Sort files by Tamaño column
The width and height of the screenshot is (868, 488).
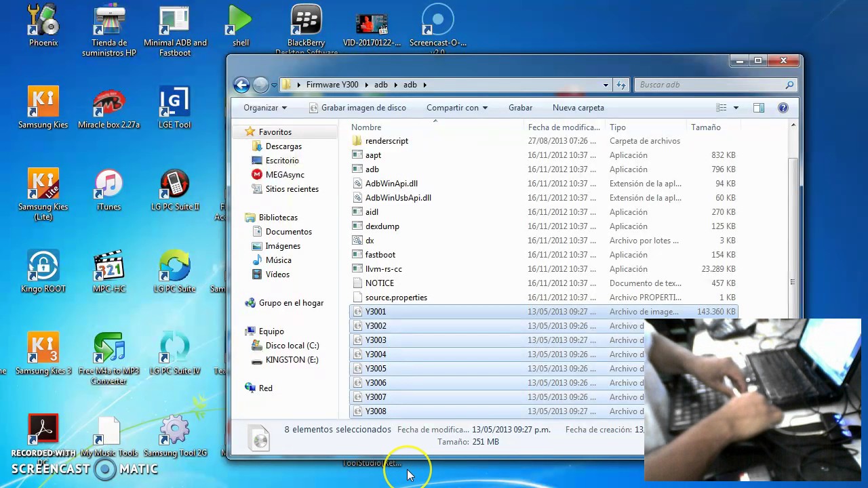pyautogui.click(x=713, y=127)
